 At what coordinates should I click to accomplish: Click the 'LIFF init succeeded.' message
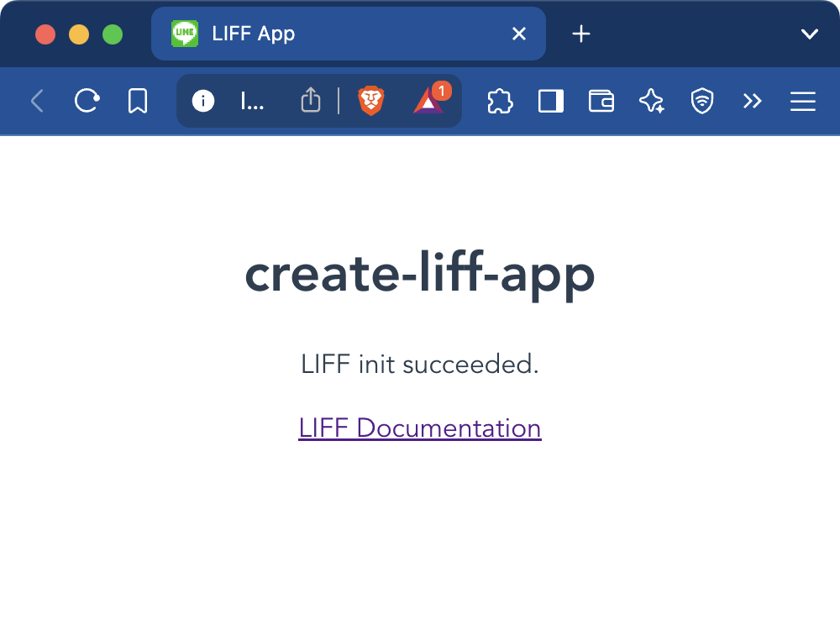(x=420, y=365)
